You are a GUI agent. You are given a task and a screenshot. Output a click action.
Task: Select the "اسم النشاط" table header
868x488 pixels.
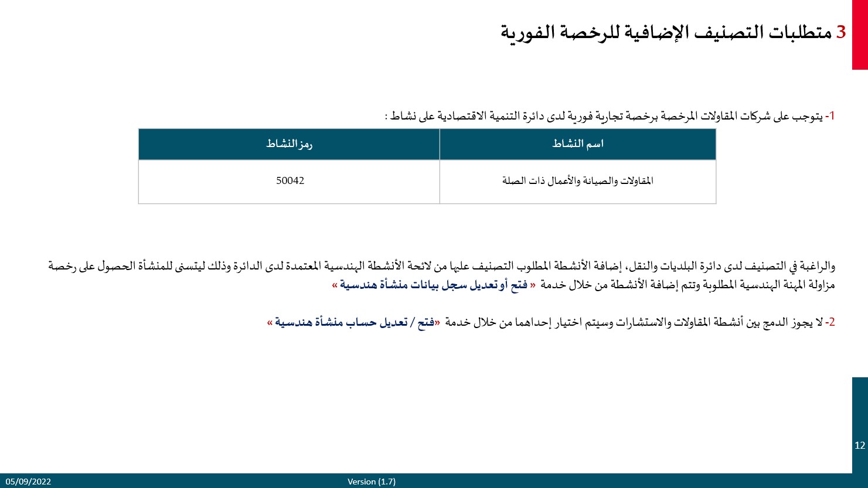577,144
